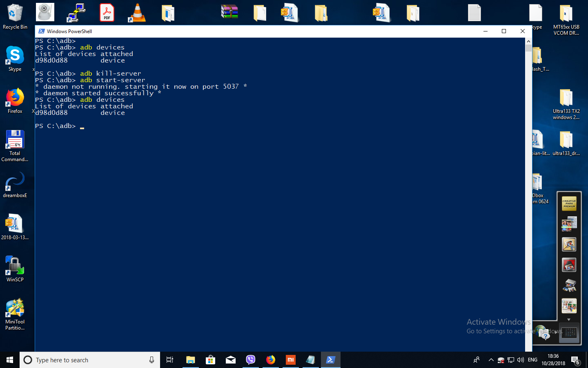Viewport: 588px width, 368px height.
Task: Open Microsoft Store from the taskbar
Action: pyautogui.click(x=210, y=360)
